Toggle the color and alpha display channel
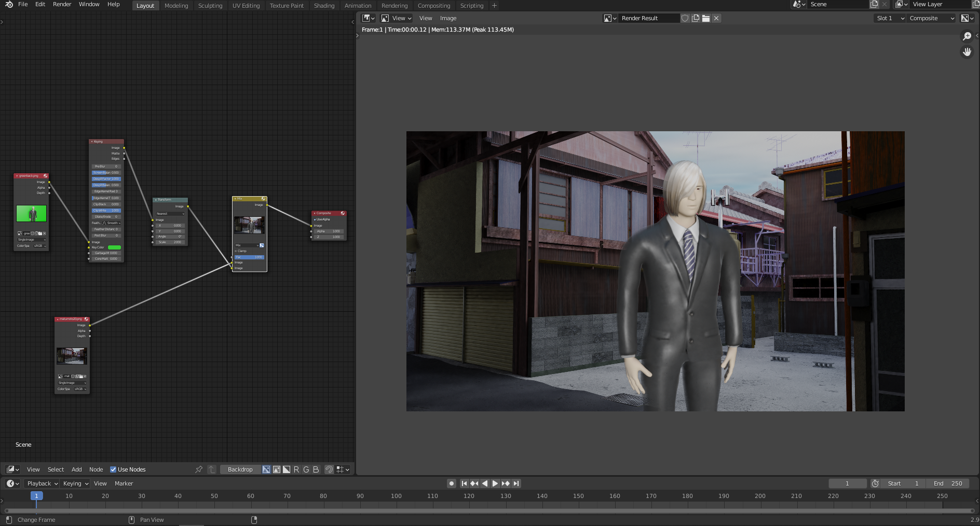Viewport: 980px width, 526px height. coord(266,469)
